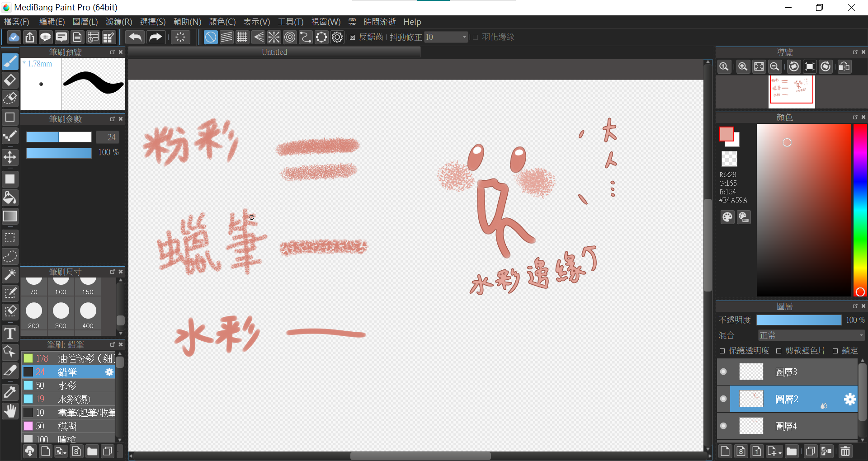This screenshot has width=868, height=461.
Task: Choose brush size 300 preset
Action: (x=61, y=314)
